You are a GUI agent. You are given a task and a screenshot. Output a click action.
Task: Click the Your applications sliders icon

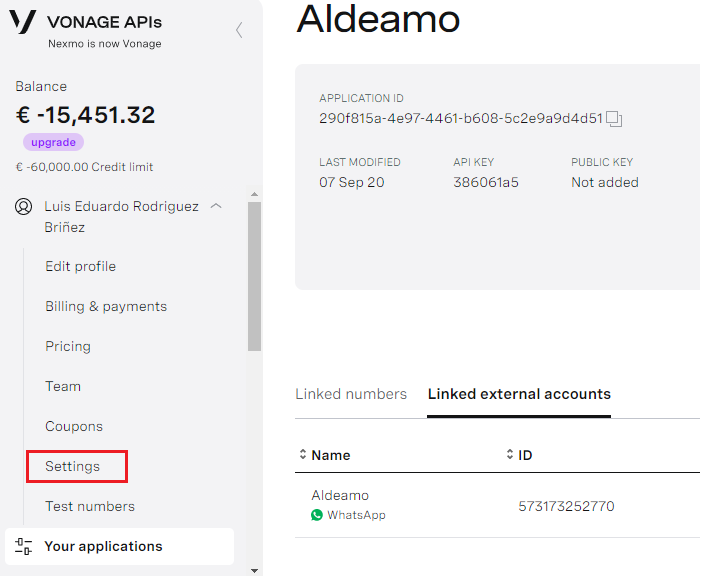click(x=23, y=546)
